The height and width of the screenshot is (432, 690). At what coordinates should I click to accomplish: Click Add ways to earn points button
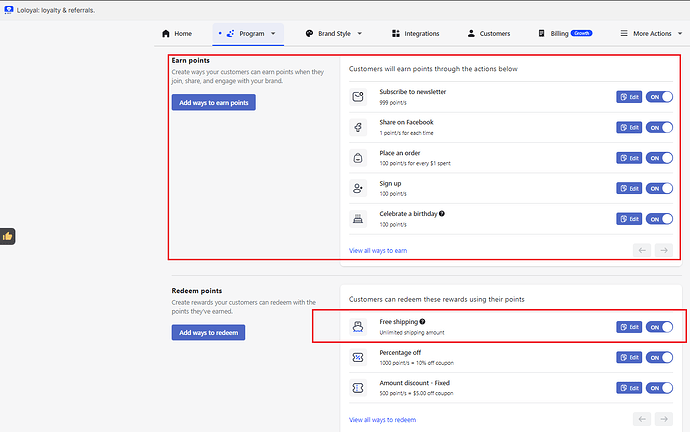point(213,102)
